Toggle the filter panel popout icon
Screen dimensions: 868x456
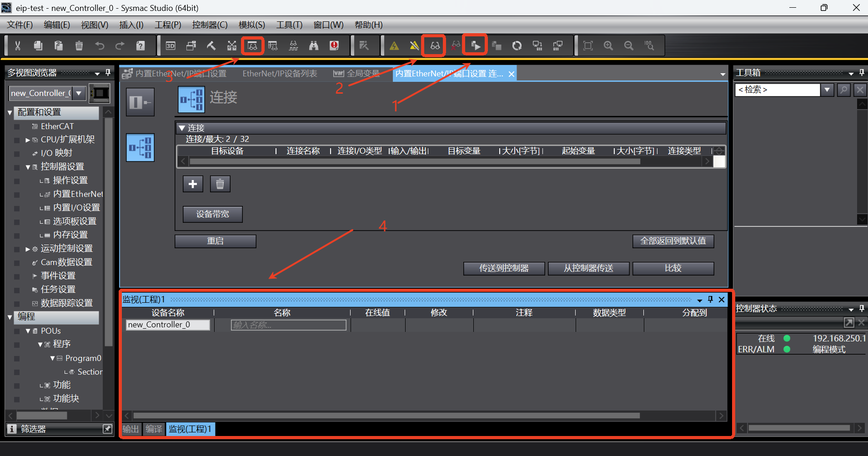coord(107,429)
